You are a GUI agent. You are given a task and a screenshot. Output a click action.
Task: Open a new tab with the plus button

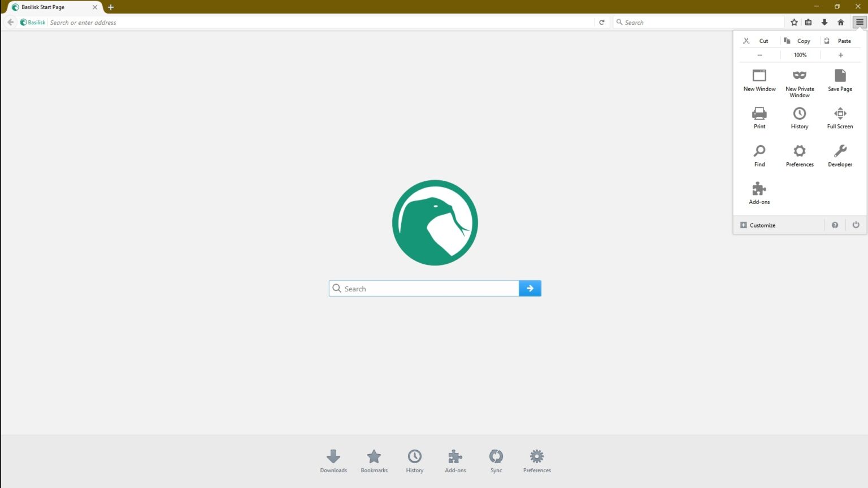click(111, 7)
